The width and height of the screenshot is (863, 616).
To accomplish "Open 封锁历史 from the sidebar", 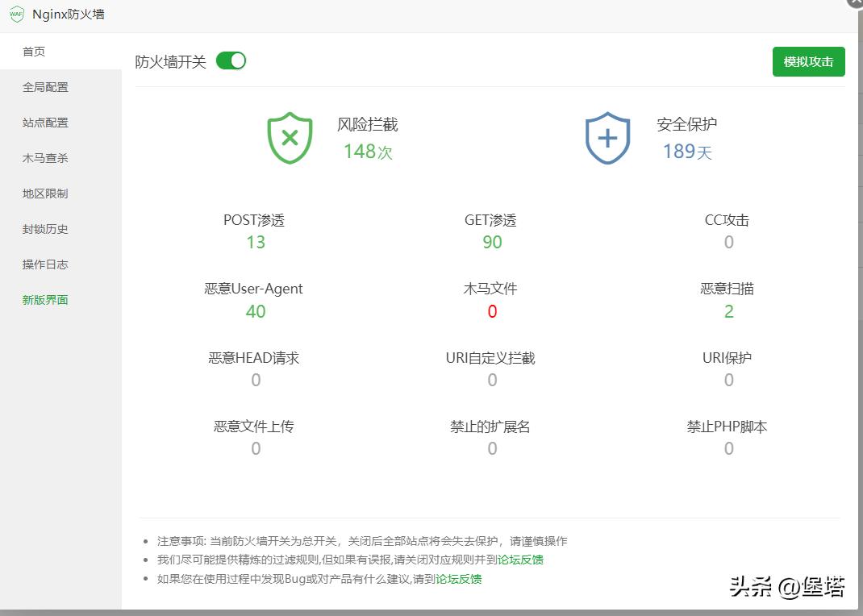I will [45, 229].
